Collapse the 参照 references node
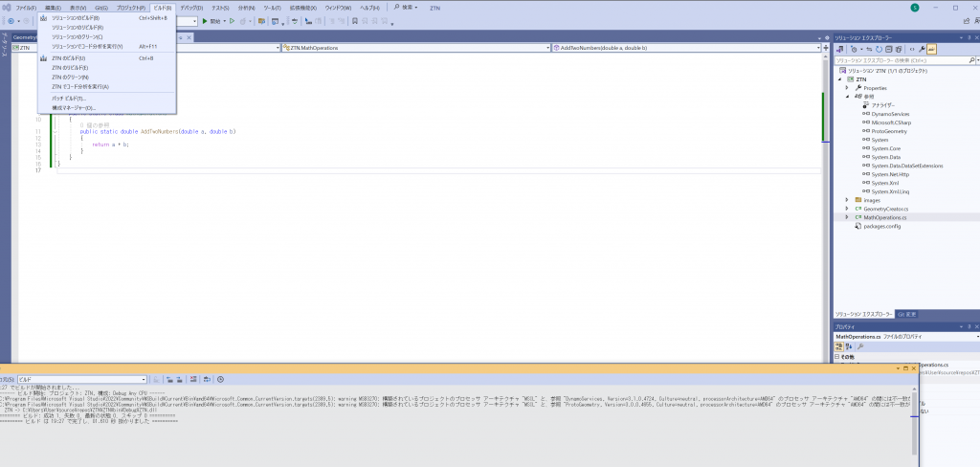Image resolution: width=980 pixels, height=467 pixels. coord(847,96)
